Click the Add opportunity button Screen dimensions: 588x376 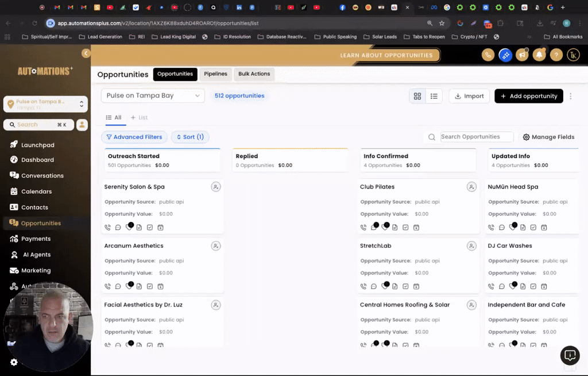(x=529, y=96)
